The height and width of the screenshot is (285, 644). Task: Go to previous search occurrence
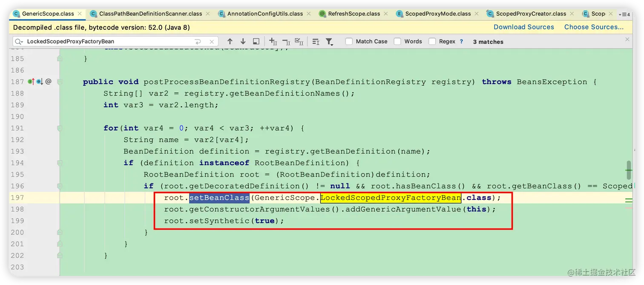point(230,41)
